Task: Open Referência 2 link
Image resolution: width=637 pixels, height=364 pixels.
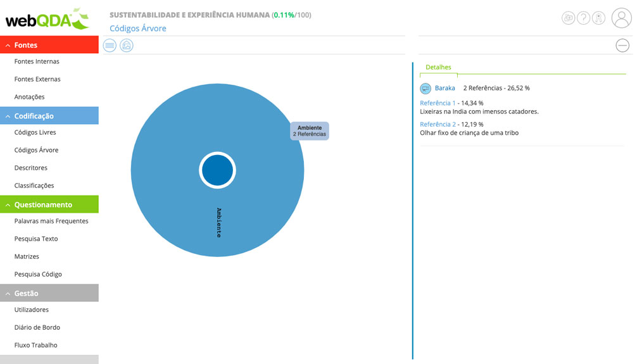Action: [x=438, y=124]
